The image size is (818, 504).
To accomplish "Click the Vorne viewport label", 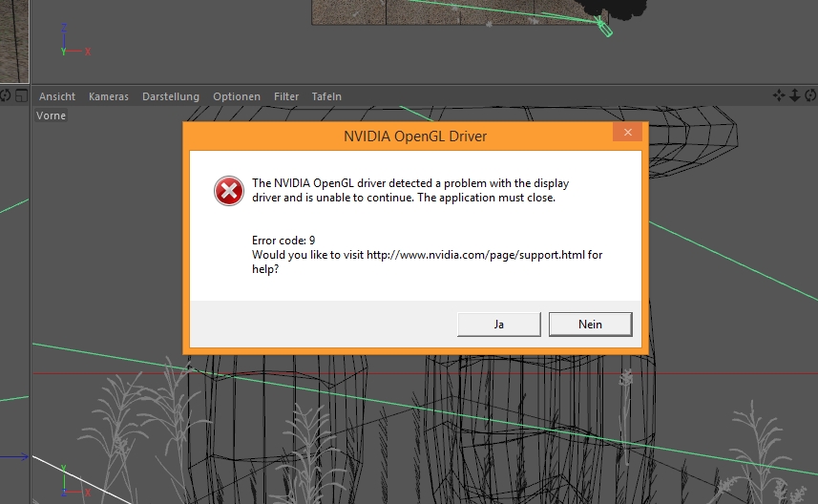I will pos(52,115).
